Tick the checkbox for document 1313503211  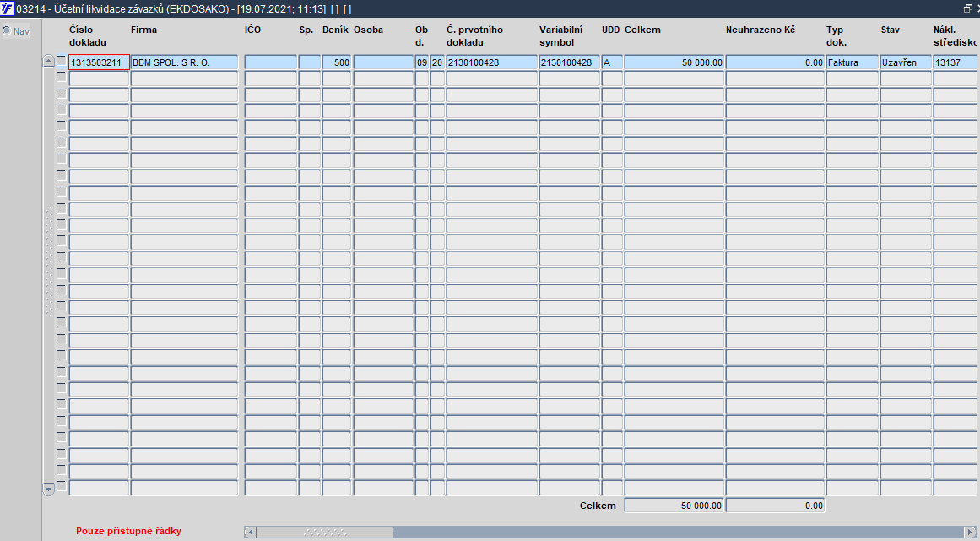point(61,61)
